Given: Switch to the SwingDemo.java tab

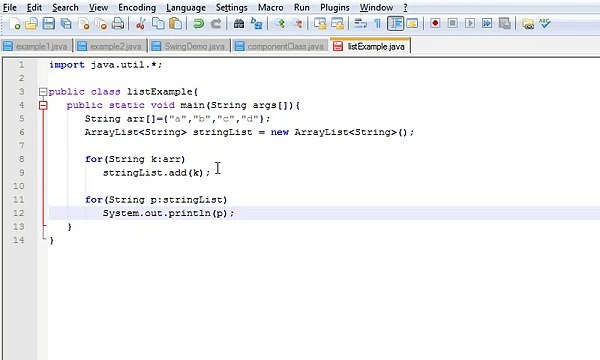Looking at the screenshot, I should 189,46.
